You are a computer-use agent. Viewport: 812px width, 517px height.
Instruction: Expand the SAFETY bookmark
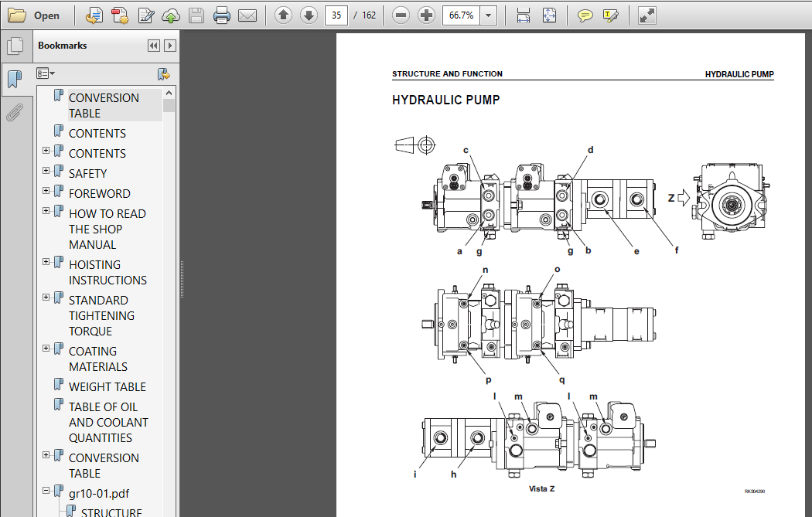(46, 171)
